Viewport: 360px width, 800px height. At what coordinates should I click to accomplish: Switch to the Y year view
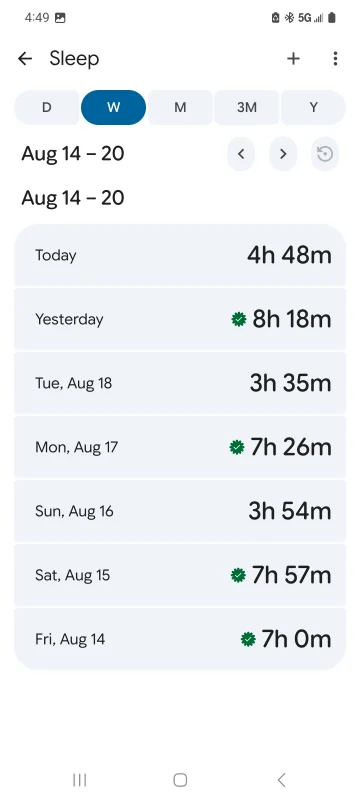click(314, 107)
